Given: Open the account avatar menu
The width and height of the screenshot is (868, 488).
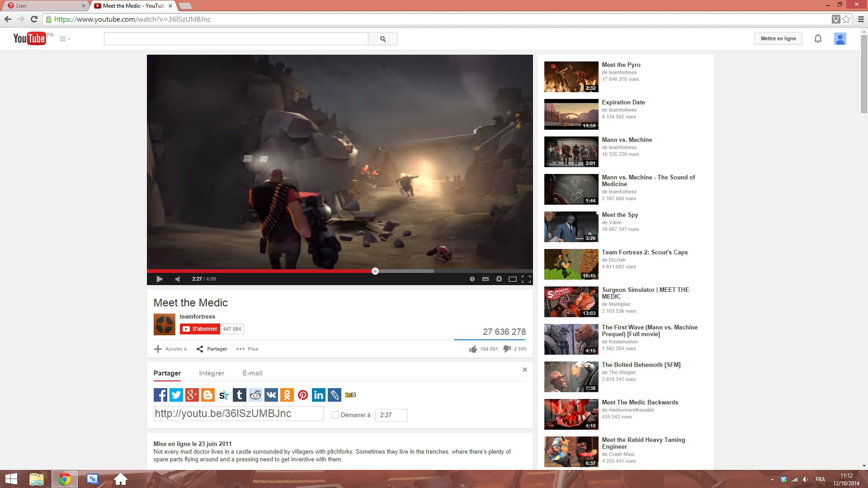Looking at the screenshot, I should [840, 39].
